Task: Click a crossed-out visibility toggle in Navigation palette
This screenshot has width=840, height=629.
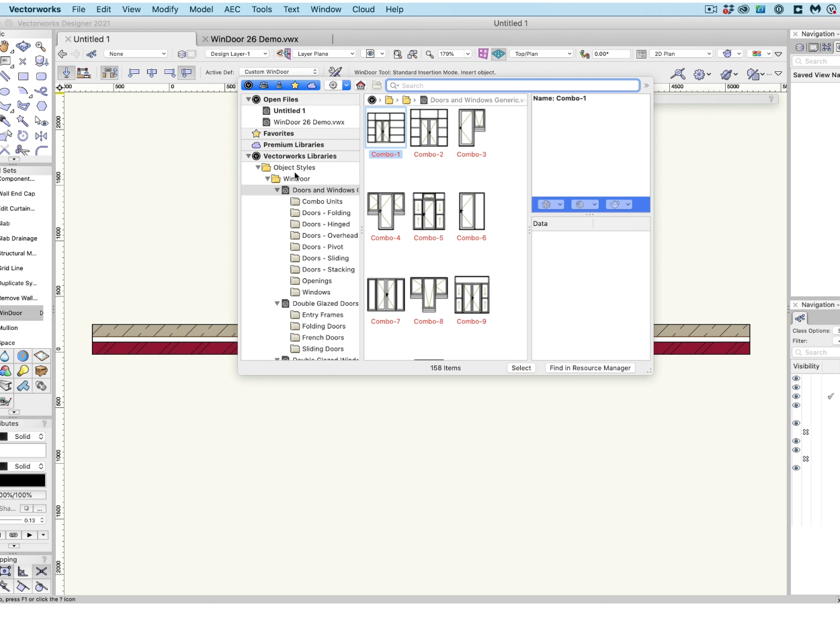Action: click(x=806, y=431)
